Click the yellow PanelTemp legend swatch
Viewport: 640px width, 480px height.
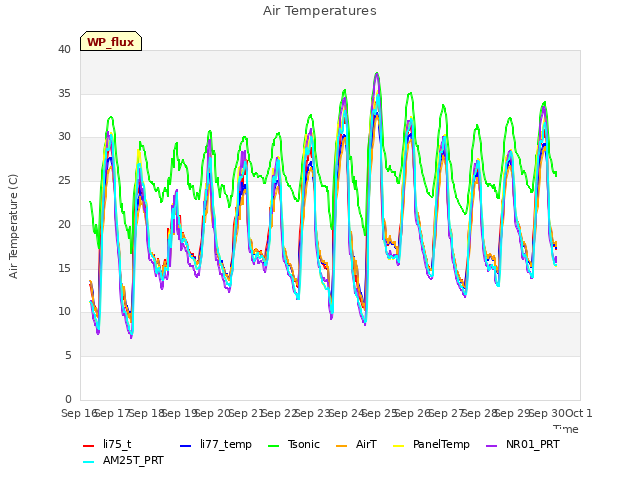pyautogui.click(x=398, y=445)
